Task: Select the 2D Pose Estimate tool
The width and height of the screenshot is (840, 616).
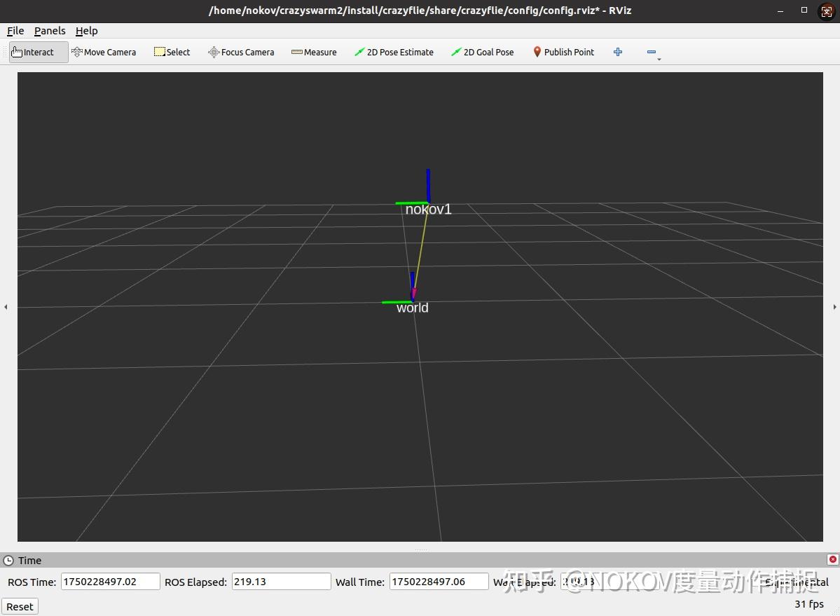Action: coord(394,52)
